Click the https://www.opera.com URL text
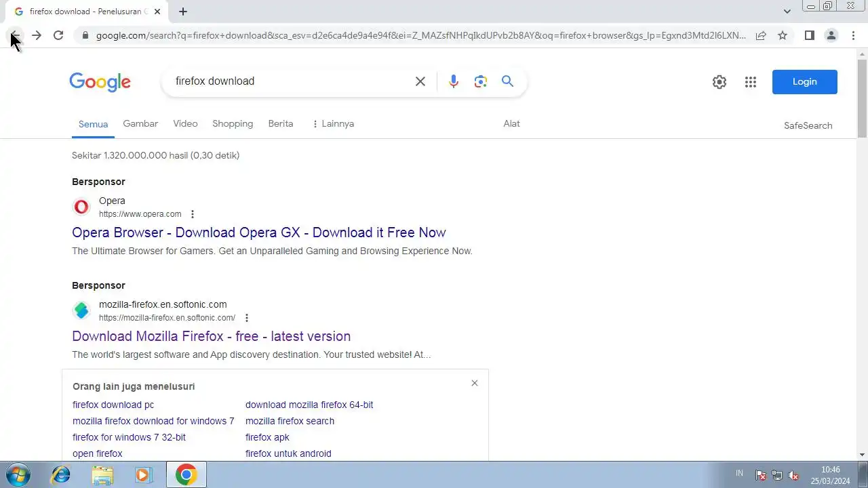Image resolution: width=868 pixels, height=488 pixels. pos(140,214)
